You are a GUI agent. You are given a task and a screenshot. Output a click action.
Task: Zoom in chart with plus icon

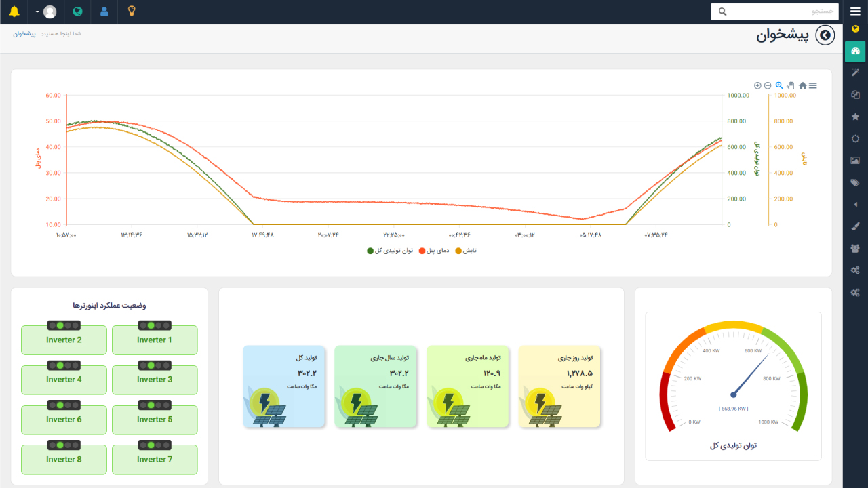(x=757, y=86)
